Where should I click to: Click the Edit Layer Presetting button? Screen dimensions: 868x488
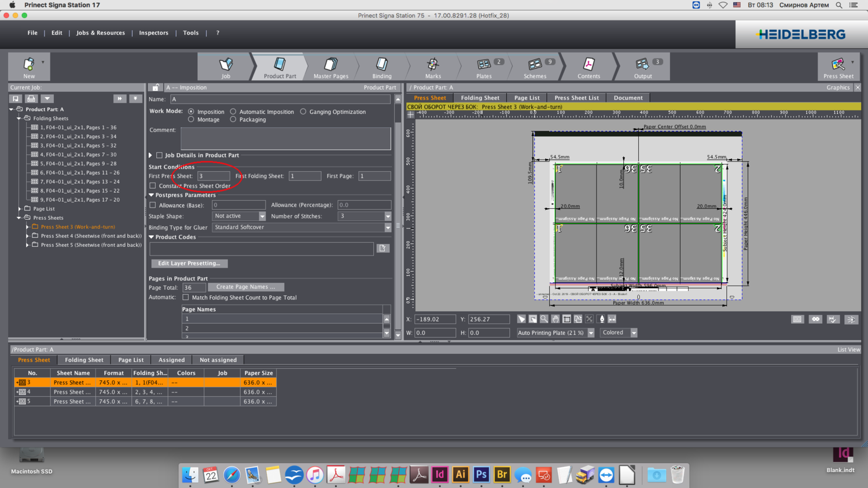[x=189, y=263]
